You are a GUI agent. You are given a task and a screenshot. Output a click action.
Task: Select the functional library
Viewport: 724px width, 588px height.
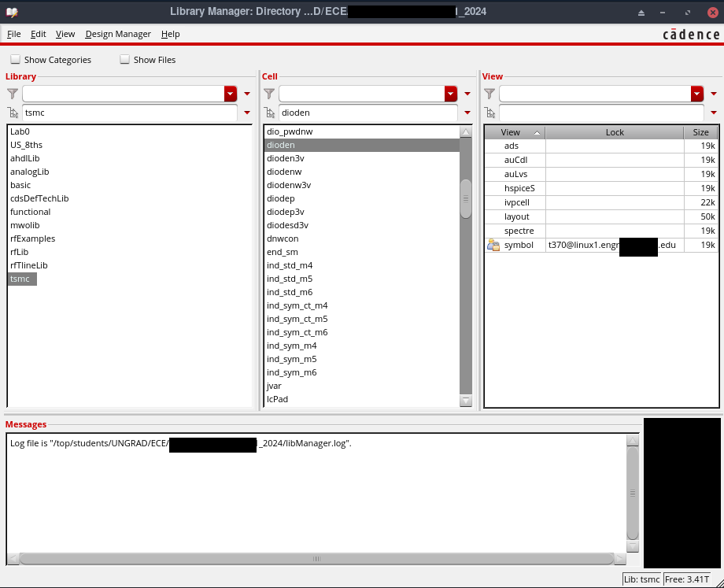(31, 212)
